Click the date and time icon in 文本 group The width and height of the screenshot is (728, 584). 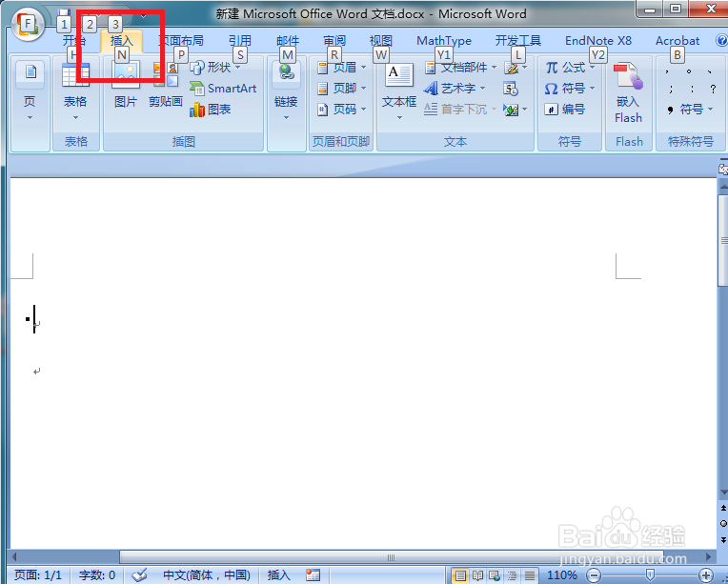(x=511, y=89)
